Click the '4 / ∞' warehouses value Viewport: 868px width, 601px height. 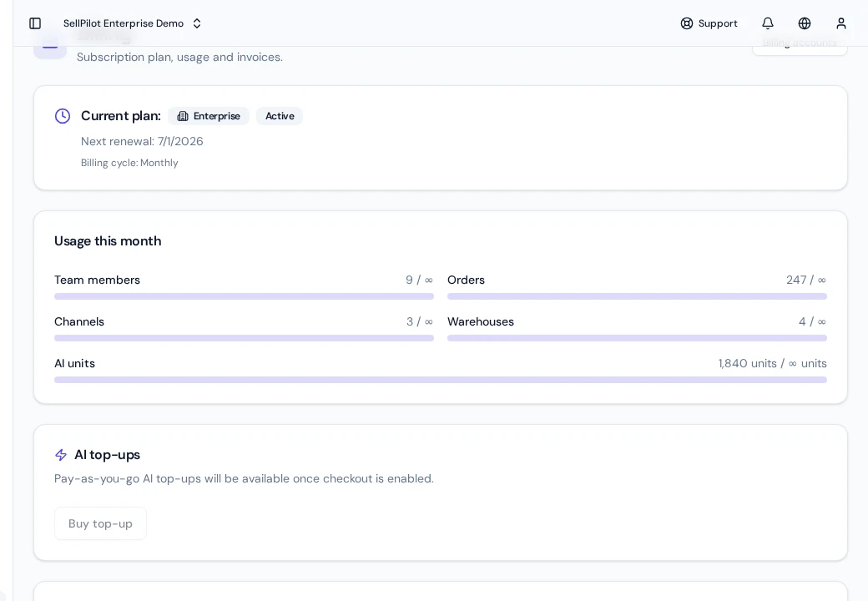(812, 321)
